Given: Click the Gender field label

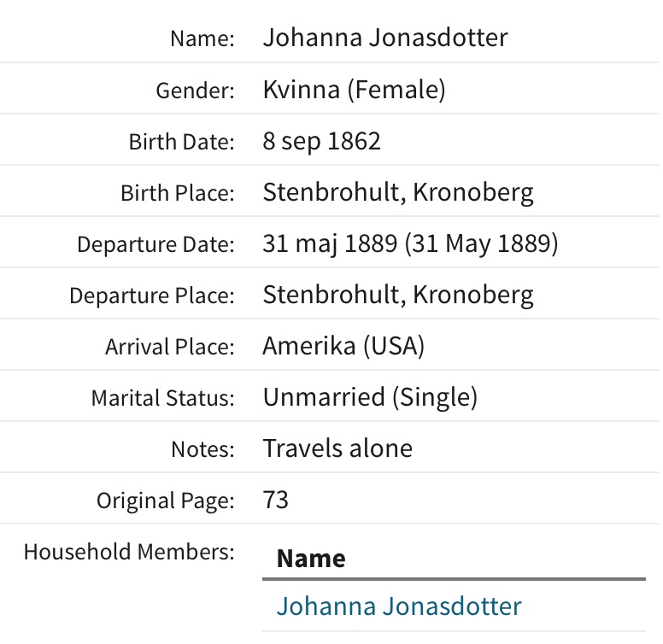Looking at the screenshot, I should point(195,91).
